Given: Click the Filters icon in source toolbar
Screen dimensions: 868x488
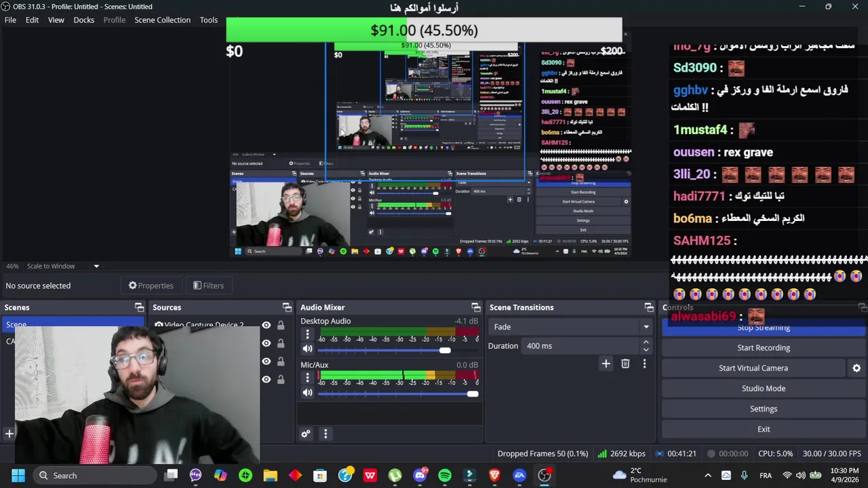Looking at the screenshot, I should coord(197,285).
